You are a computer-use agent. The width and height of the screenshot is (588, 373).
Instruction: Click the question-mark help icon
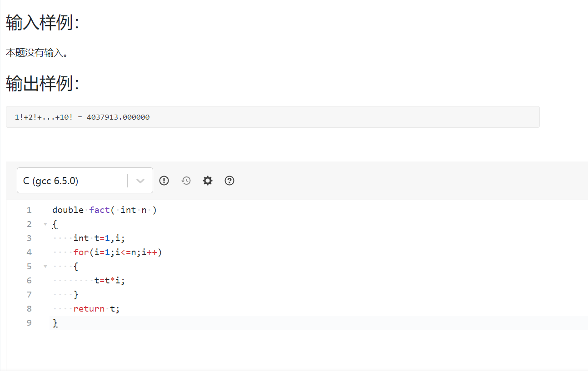(229, 181)
